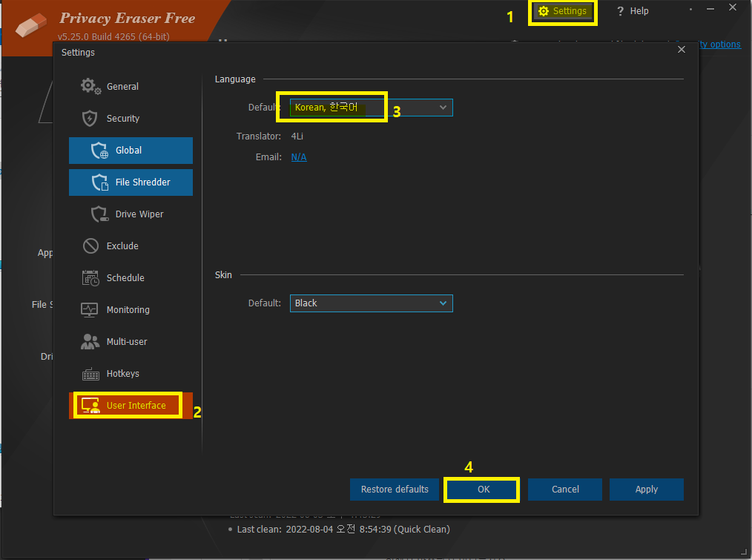Click the Settings gear icon in title bar
Viewport: 752px width, 560px height.
point(544,11)
